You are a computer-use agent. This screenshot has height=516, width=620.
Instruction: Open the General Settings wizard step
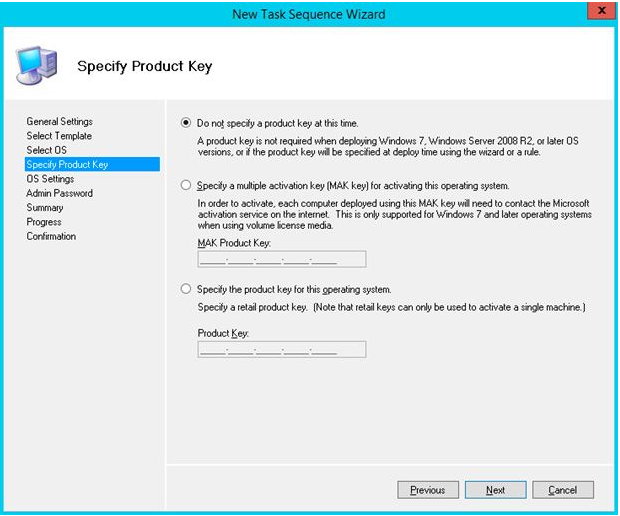(x=59, y=121)
